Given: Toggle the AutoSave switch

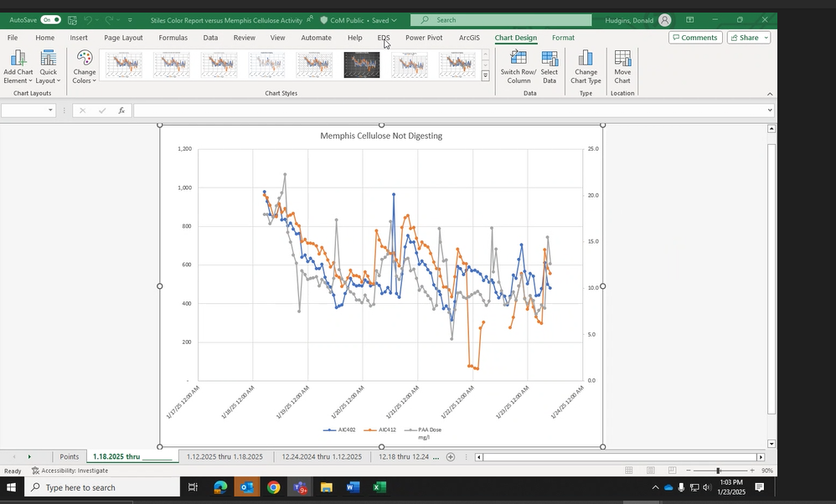Looking at the screenshot, I should 50,19.
